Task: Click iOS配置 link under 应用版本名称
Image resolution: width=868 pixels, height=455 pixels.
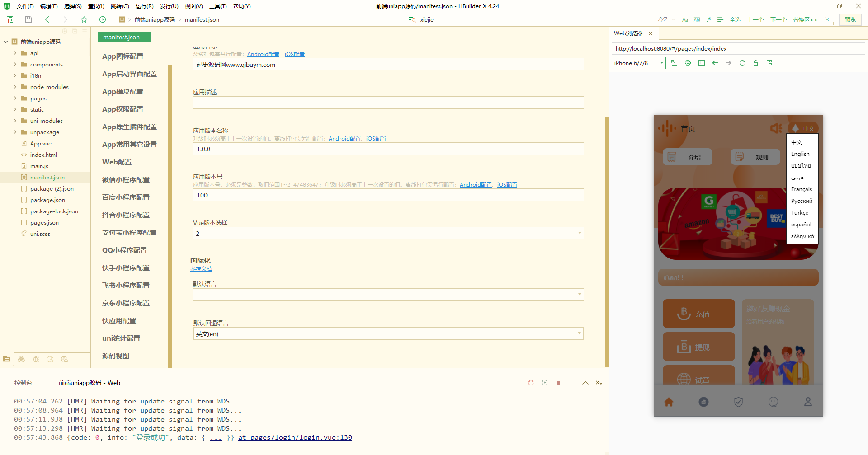Action: click(376, 139)
